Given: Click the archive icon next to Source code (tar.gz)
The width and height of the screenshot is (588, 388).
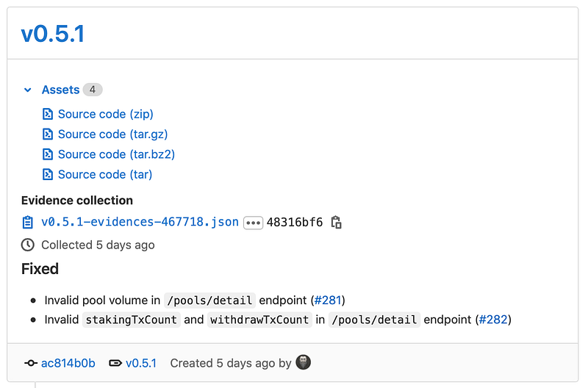Looking at the screenshot, I should [48, 134].
